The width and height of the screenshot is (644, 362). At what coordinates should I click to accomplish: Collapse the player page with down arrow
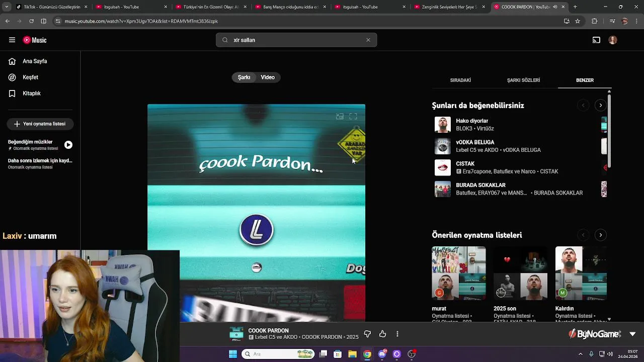(632, 334)
